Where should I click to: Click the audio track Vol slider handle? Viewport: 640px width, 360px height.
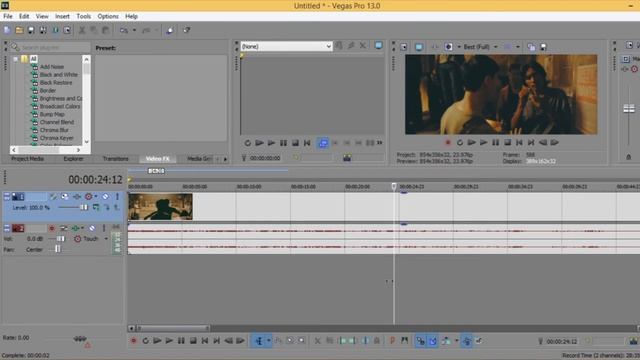point(60,239)
